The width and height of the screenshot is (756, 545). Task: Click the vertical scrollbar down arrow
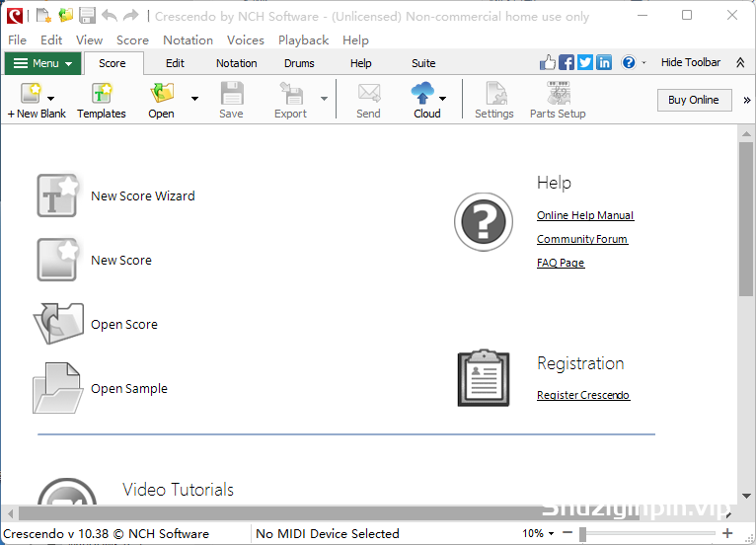pos(746,497)
